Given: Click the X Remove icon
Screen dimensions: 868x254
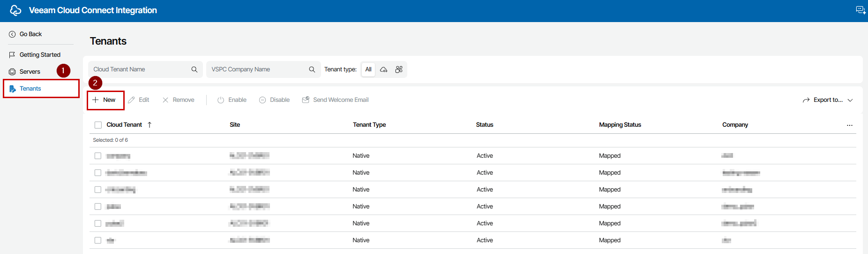Looking at the screenshot, I should tap(165, 100).
